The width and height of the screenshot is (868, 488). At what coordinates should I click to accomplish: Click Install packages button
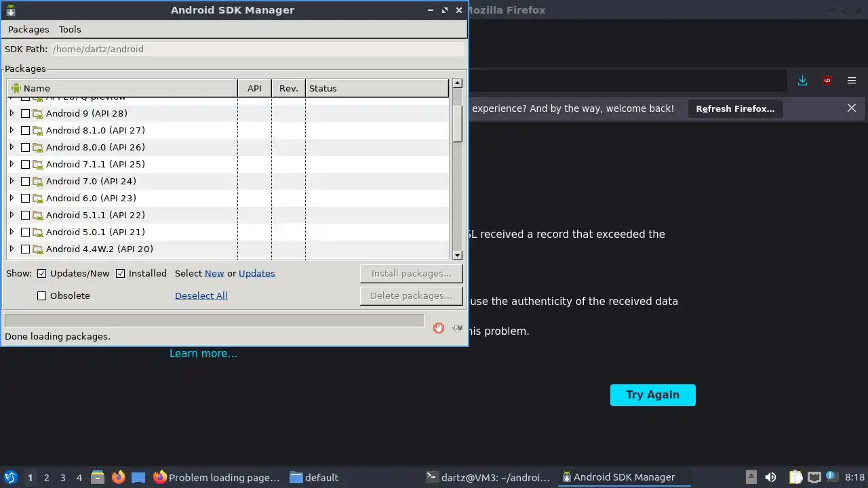tap(411, 273)
